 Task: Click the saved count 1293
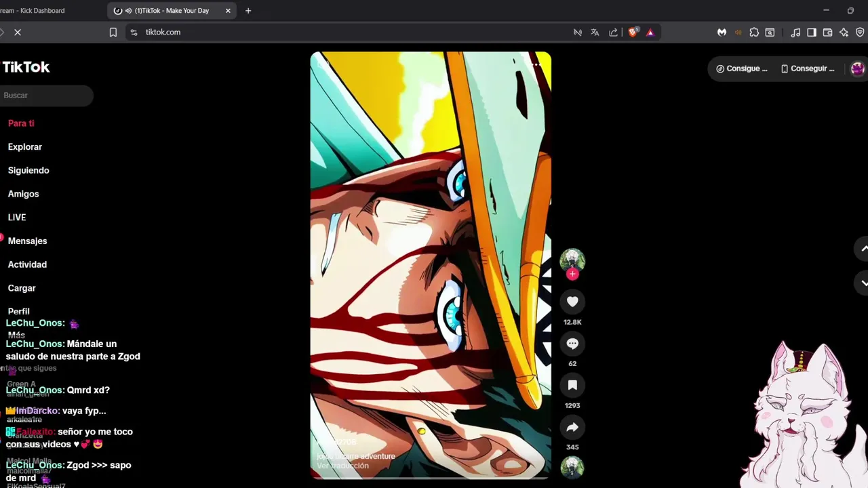572,405
